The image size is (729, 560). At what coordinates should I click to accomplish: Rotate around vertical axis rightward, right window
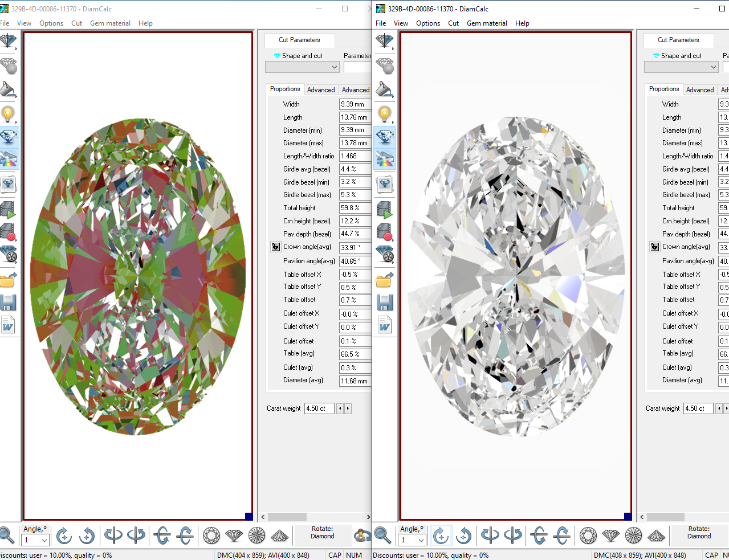coord(512,536)
